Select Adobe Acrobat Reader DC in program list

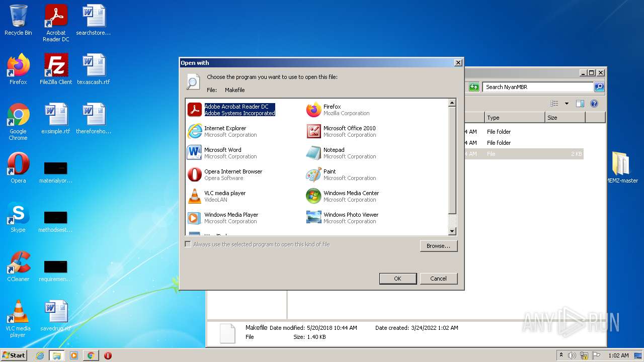[231, 110]
